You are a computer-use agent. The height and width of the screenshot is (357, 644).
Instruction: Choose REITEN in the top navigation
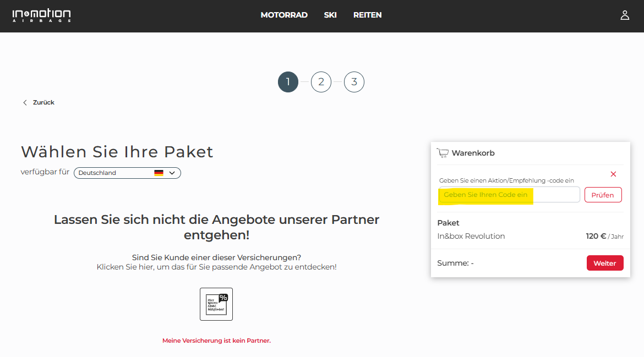click(x=367, y=15)
